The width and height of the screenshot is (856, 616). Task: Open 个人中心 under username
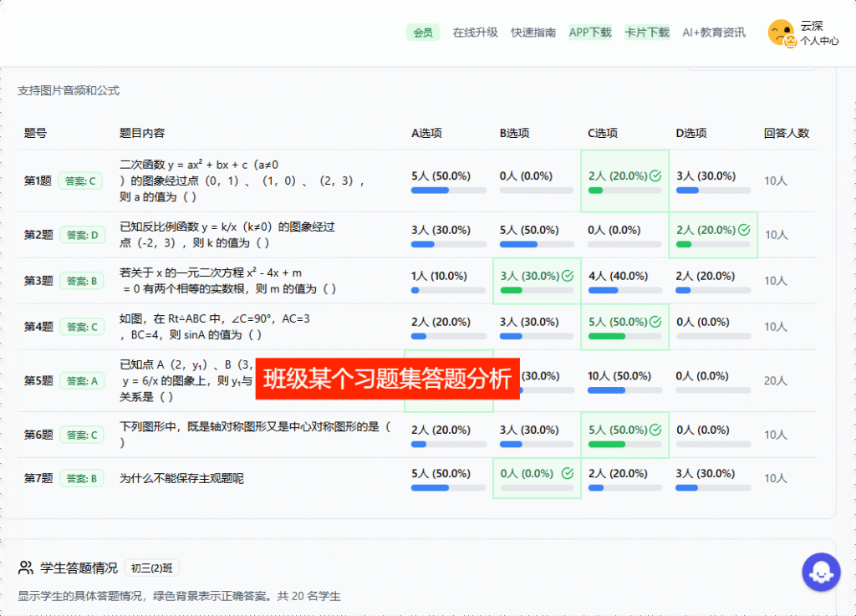[819, 40]
